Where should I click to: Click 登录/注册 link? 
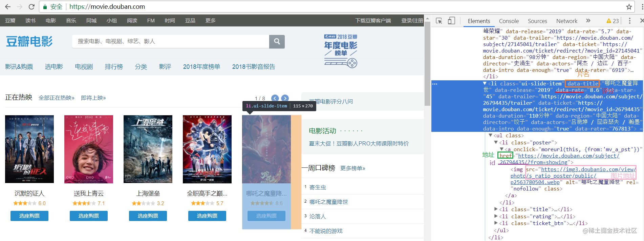(412, 21)
